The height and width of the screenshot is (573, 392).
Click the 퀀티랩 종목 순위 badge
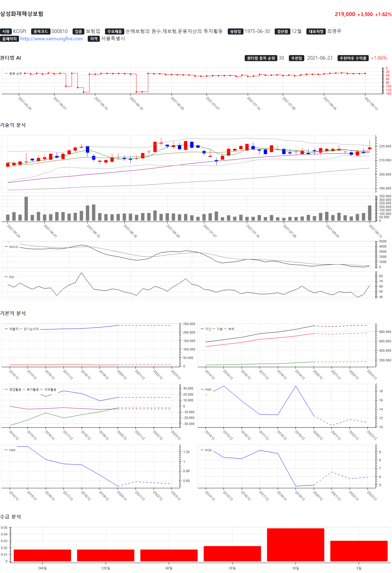tap(261, 58)
